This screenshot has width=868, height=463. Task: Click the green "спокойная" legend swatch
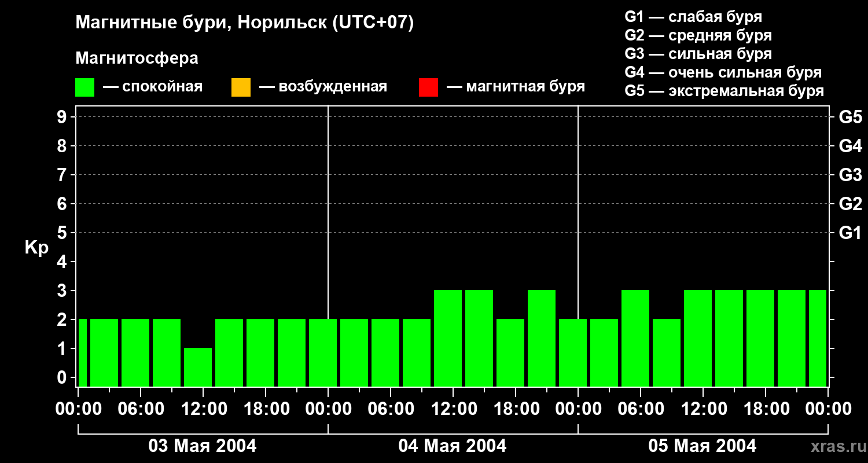click(x=84, y=87)
